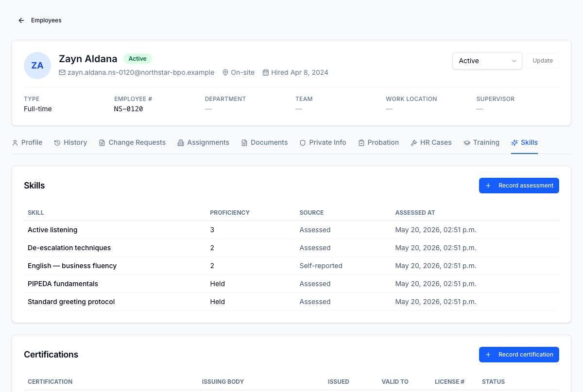Click the PROFICIENCY column header
Image resolution: width=583 pixels, height=392 pixels.
(x=230, y=213)
